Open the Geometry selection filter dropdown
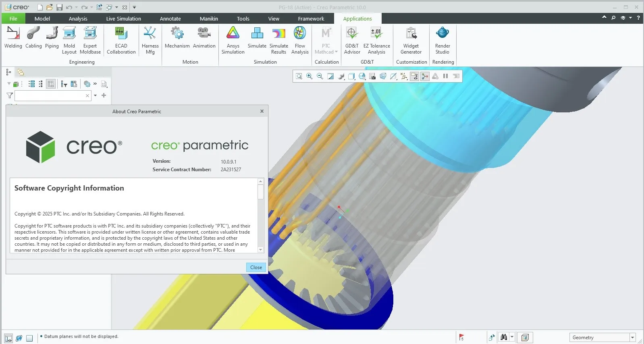 click(x=633, y=338)
